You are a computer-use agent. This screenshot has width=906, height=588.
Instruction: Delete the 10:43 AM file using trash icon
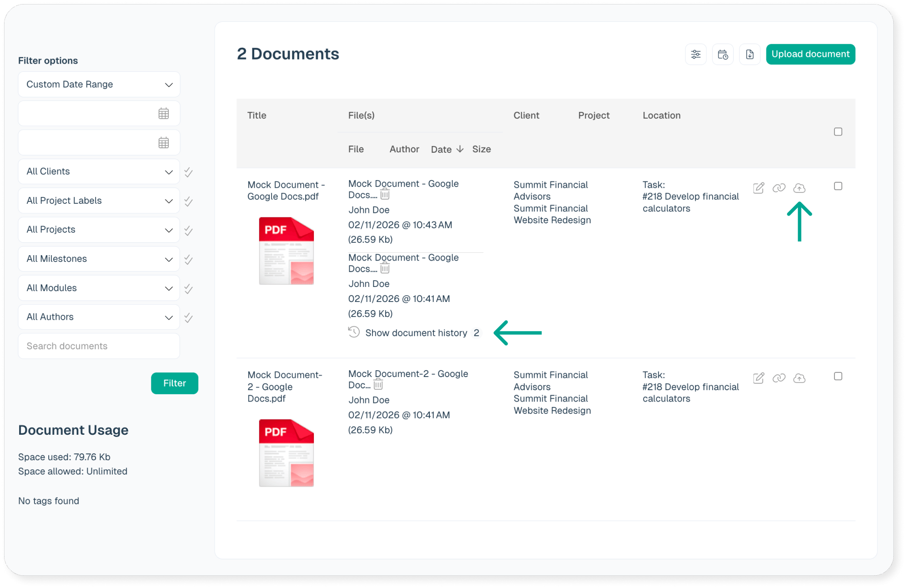click(385, 195)
